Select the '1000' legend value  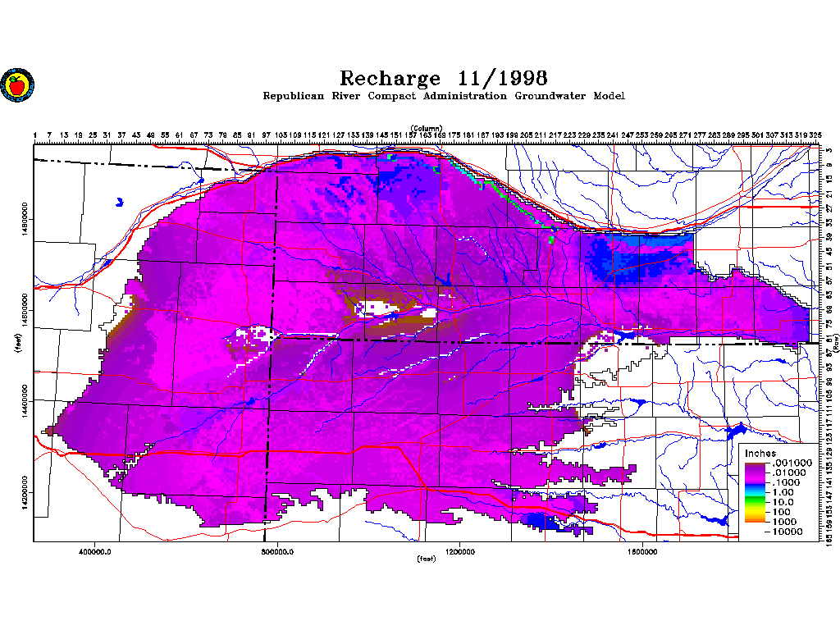coord(783,521)
